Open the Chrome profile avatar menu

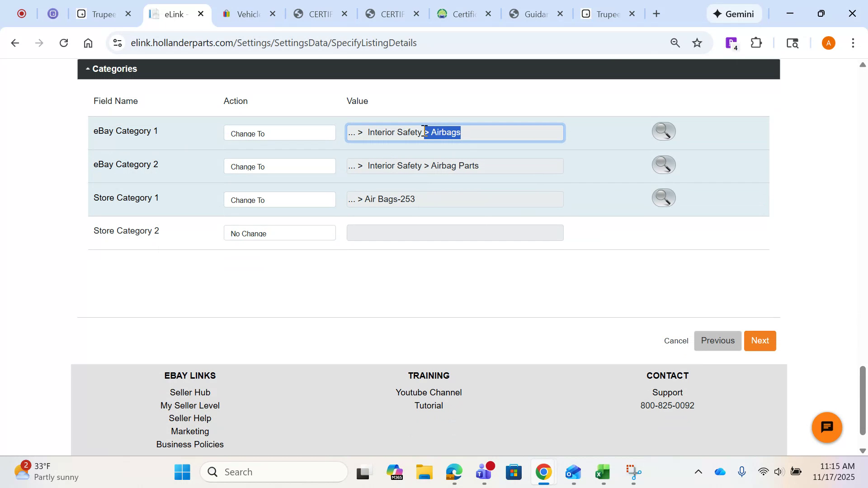tap(828, 42)
